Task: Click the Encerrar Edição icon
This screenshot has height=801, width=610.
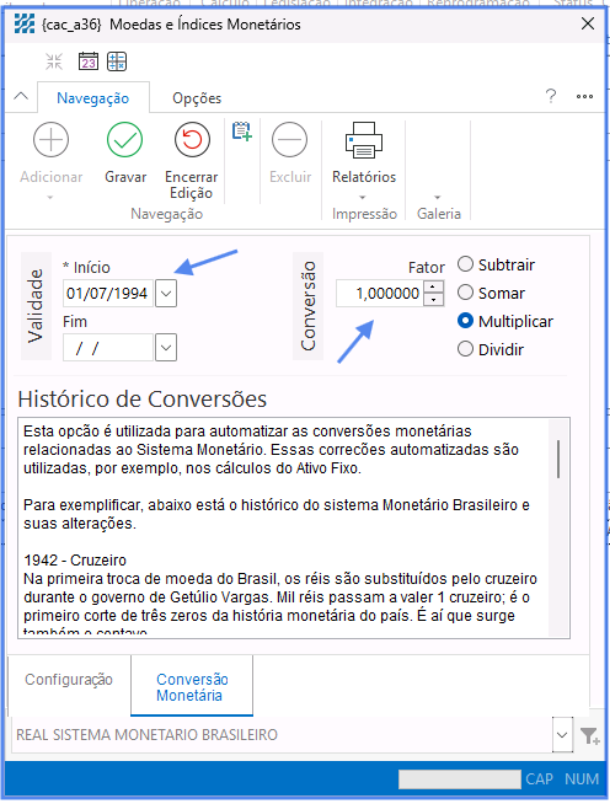Action: coord(191,140)
